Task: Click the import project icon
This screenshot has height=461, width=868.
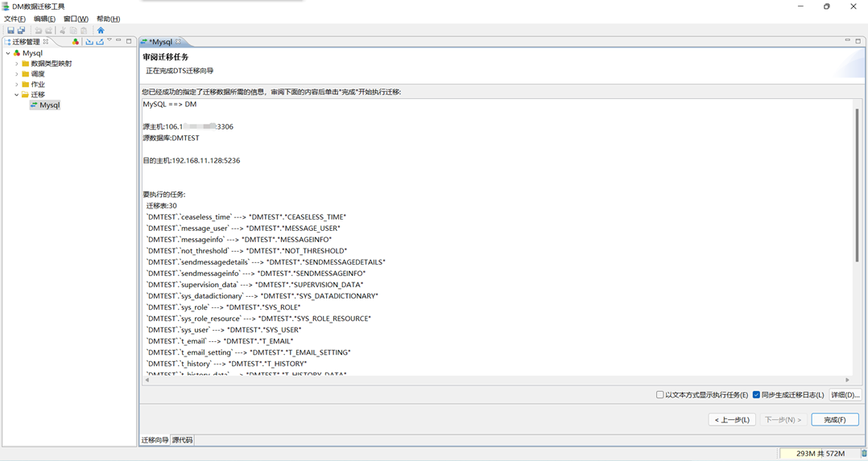Action: 89,42
